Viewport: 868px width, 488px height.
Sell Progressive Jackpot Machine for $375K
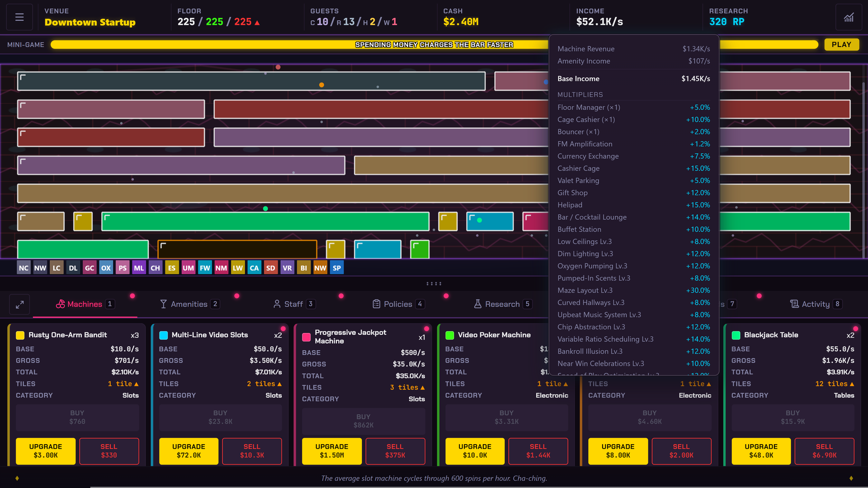[x=395, y=451]
